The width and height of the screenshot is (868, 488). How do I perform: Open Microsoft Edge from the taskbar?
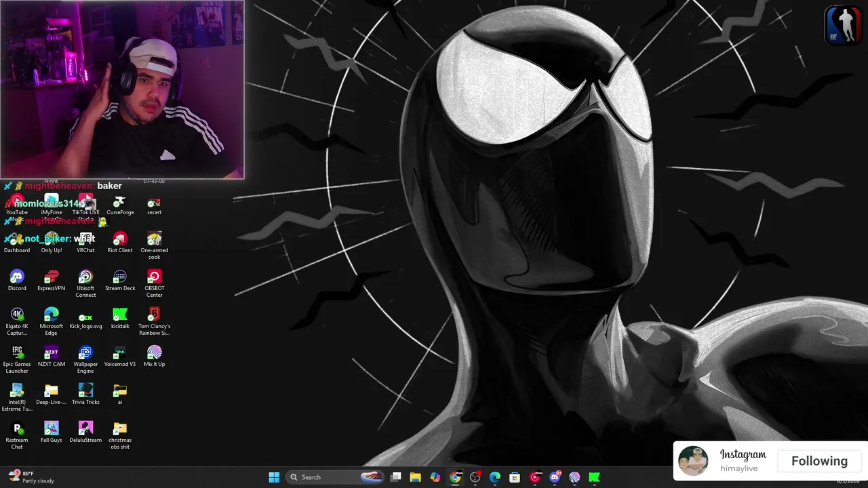(x=495, y=477)
